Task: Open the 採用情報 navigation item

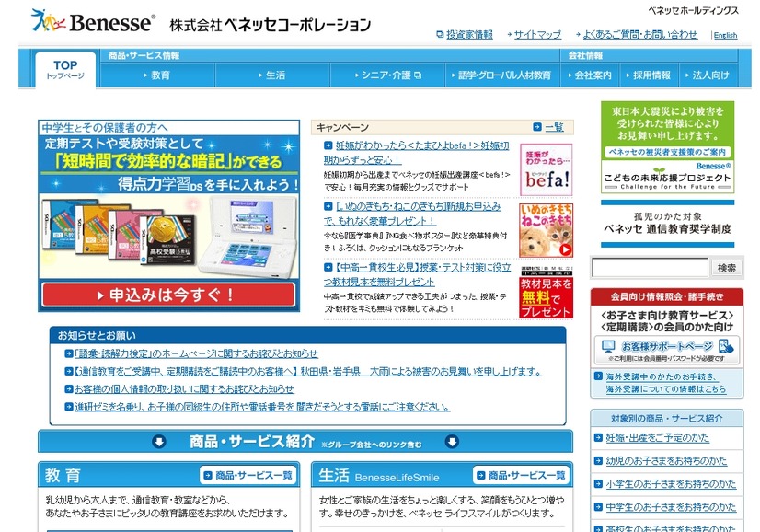Action: (x=648, y=75)
